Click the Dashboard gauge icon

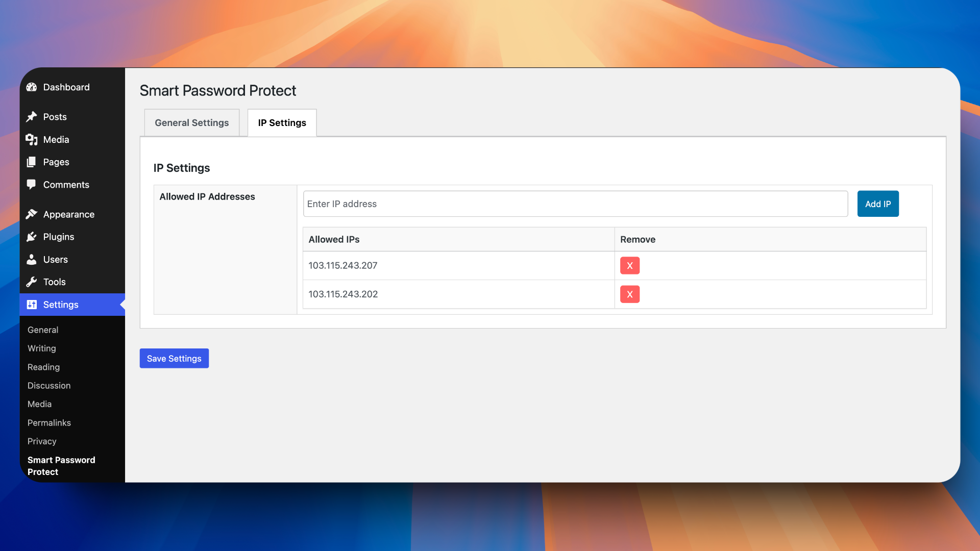[32, 87]
